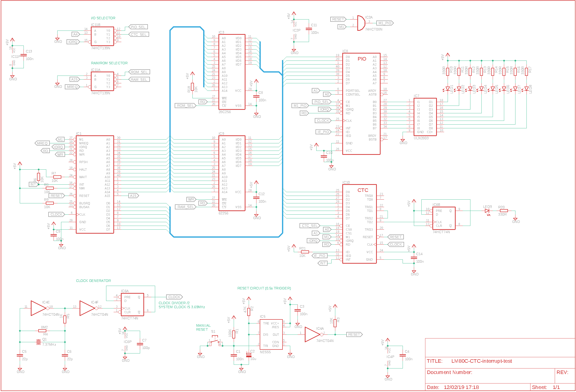Click the IC2A AND gate symbol
Viewport: 576px width, 392px height.
[361, 23]
